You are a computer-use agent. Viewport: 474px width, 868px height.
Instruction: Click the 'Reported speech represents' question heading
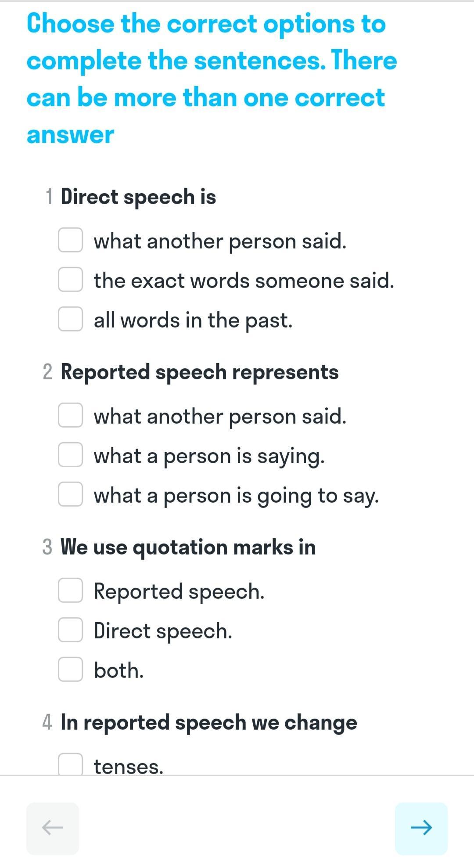199,372
